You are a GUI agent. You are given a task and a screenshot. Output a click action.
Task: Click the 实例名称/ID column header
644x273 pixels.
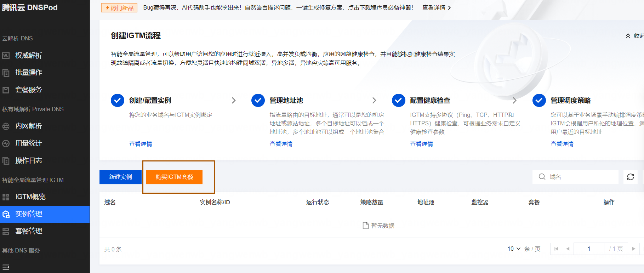click(x=215, y=202)
